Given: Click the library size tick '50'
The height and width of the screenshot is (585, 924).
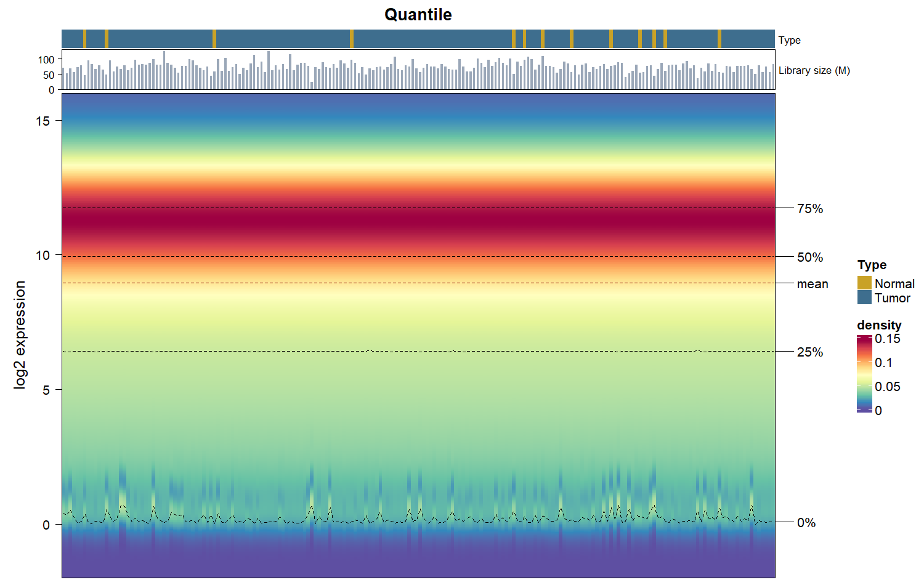Looking at the screenshot, I should (x=49, y=75).
